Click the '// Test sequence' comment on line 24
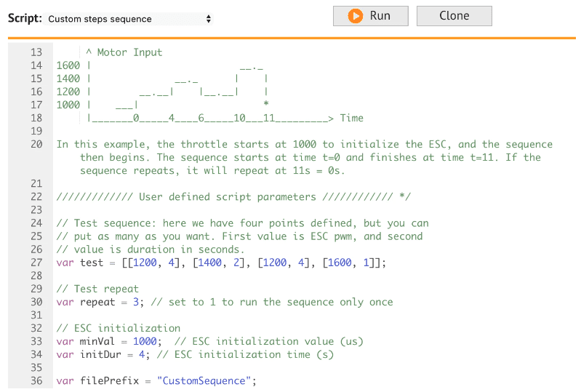Image resolution: width=581 pixels, height=392 pixels. [x=242, y=223]
